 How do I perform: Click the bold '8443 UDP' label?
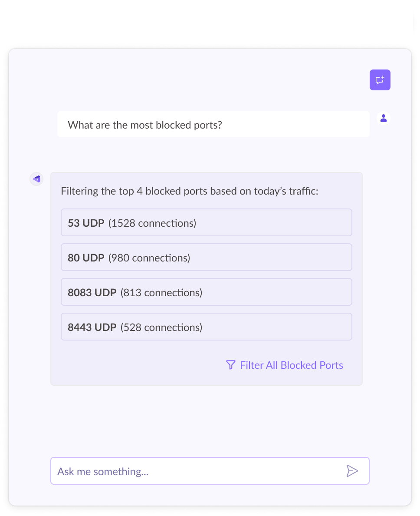92,327
